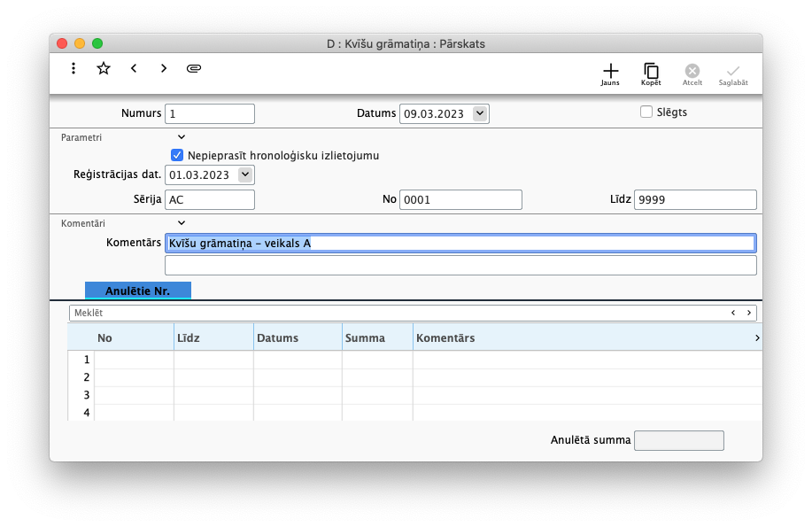Select the Anulētie Nr. tab
Screen dimensions: 812x527
point(138,291)
